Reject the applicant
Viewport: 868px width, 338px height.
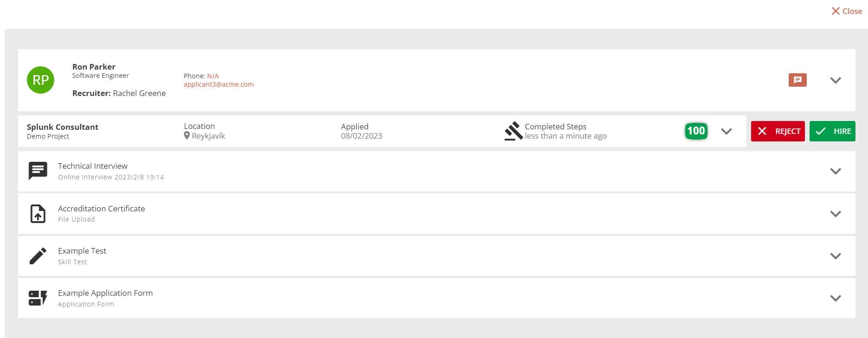click(x=778, y=131)
